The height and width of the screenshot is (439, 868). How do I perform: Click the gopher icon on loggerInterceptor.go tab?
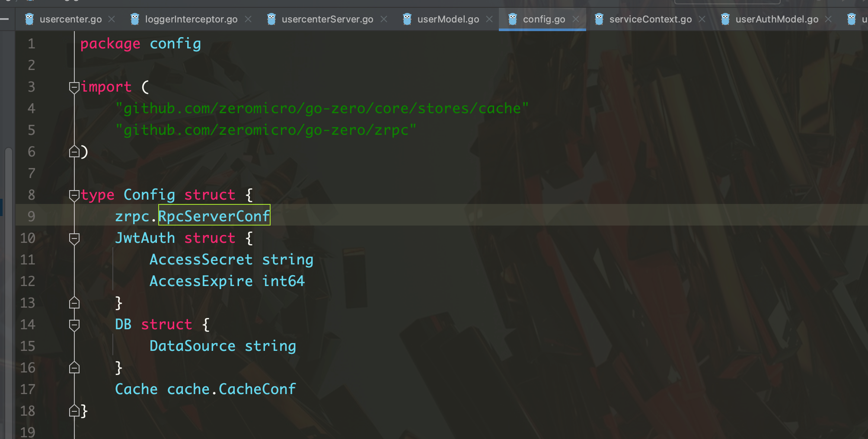pos(135,19)
